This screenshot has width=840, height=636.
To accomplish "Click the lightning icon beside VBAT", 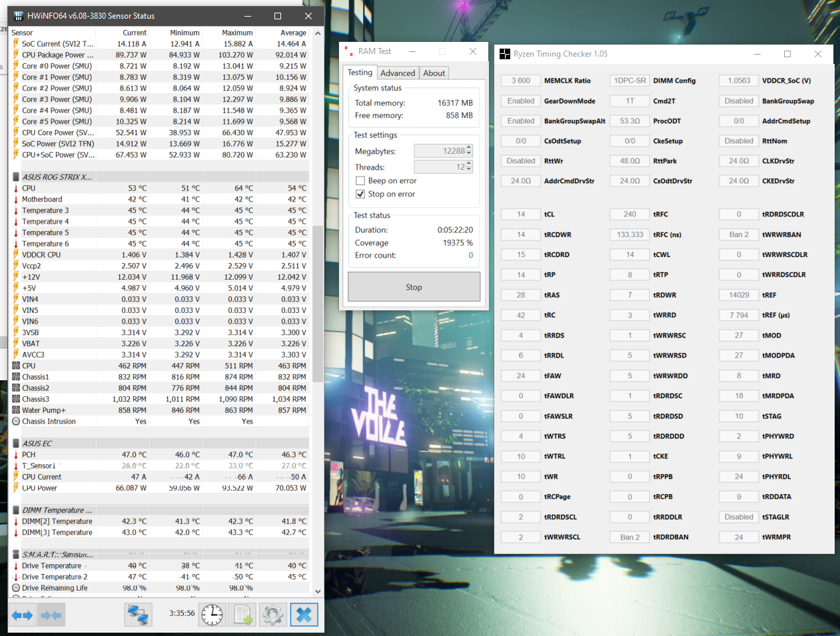I will tap(16, 344).
